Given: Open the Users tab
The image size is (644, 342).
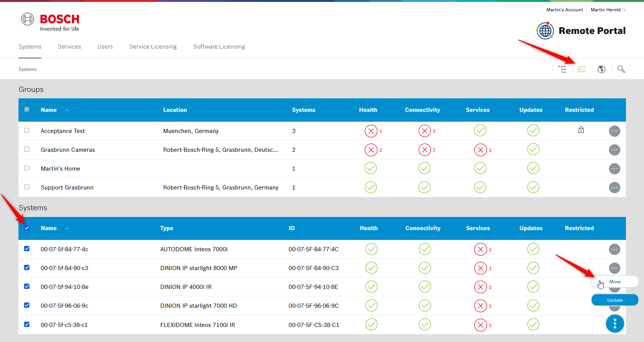Looking at the screenshot, I should (105, 47).
